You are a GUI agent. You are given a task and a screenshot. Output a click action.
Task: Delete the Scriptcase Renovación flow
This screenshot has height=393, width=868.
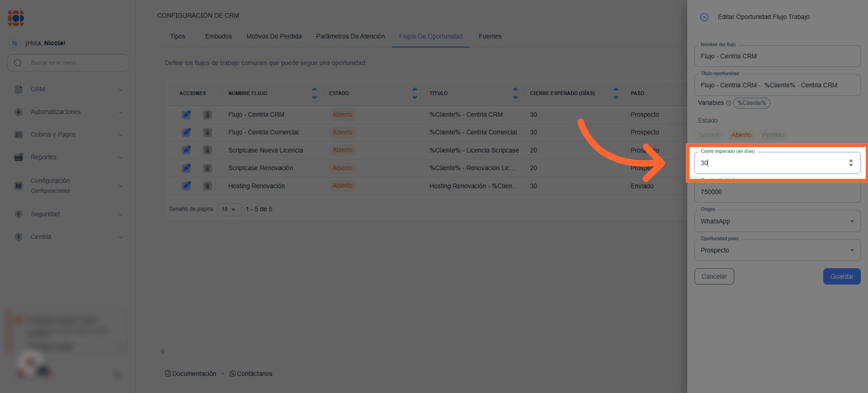click(x=207, y=168)
